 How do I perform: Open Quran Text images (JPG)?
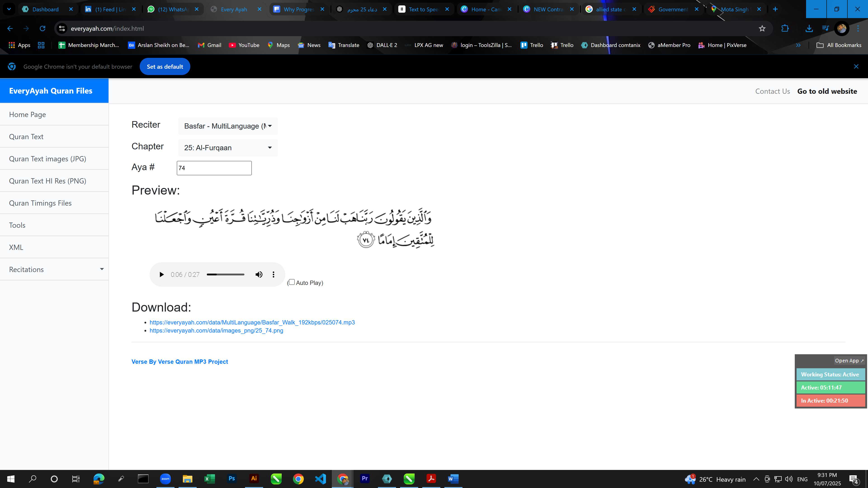pos(54,159)
